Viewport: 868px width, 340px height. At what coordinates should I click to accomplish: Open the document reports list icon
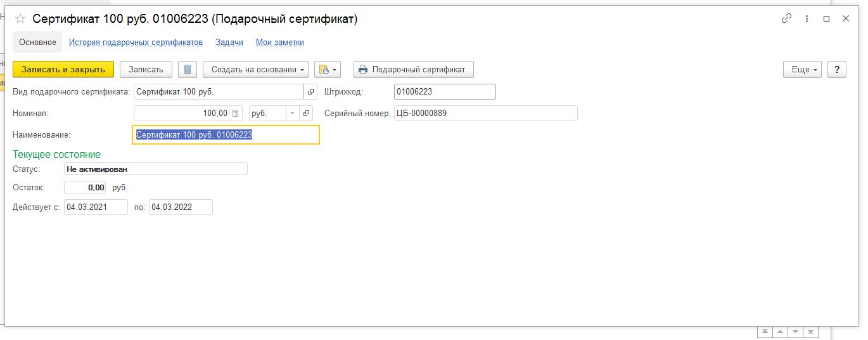(x=188, y=69)
